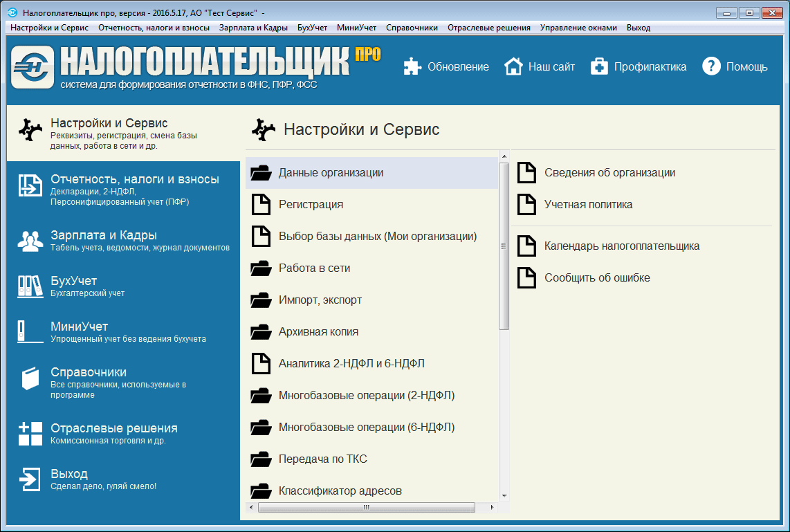Open the Управление окнами menu
This screenshot has height=532, width=790.
[x=578, y=28]
